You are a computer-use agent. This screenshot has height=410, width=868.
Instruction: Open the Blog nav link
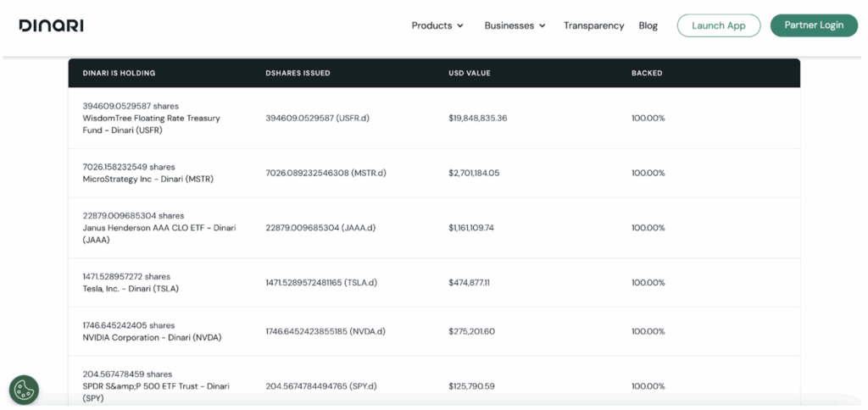(x=648, y=25)
